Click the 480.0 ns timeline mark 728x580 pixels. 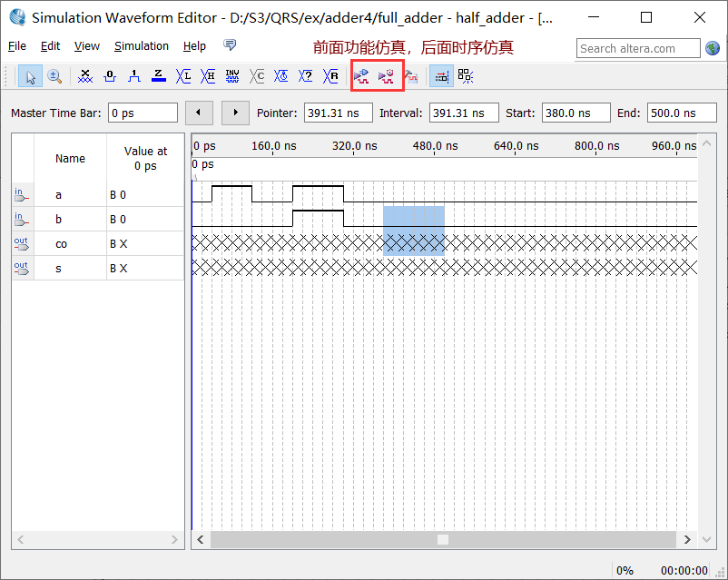pyautogui.click(x=435, y=146)
